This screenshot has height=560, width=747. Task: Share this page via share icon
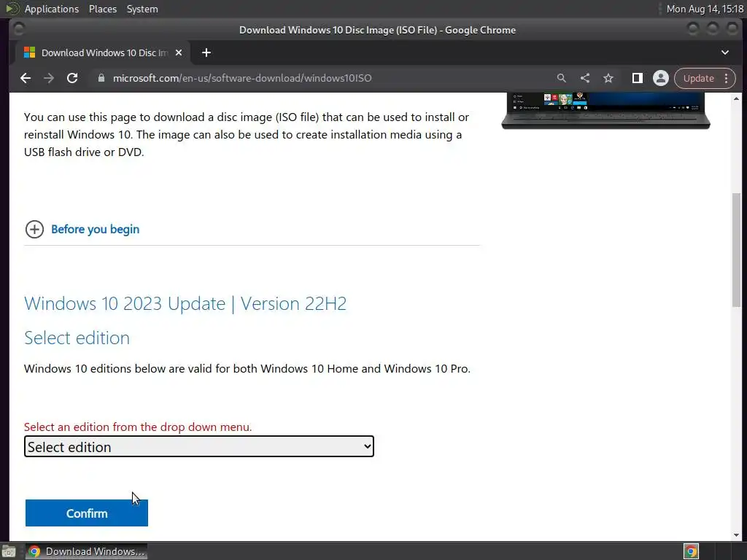pos(585,78)
